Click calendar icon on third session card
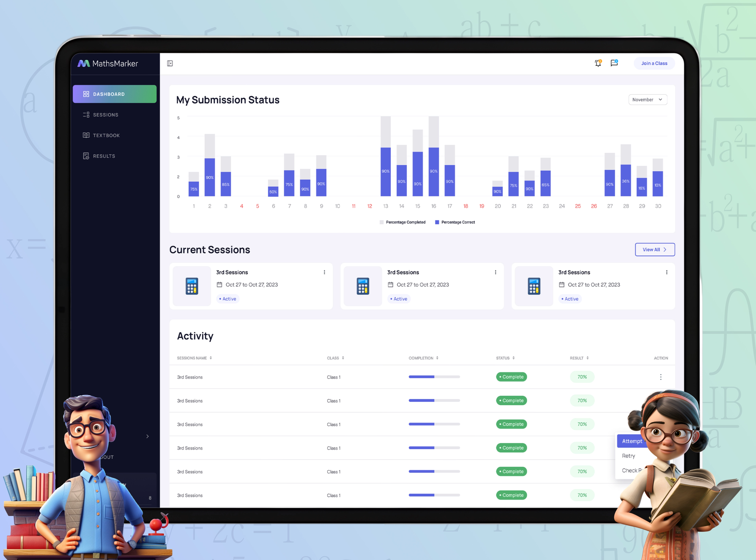The width and height of the screenshot is (756, 560). tap(561, 285)
